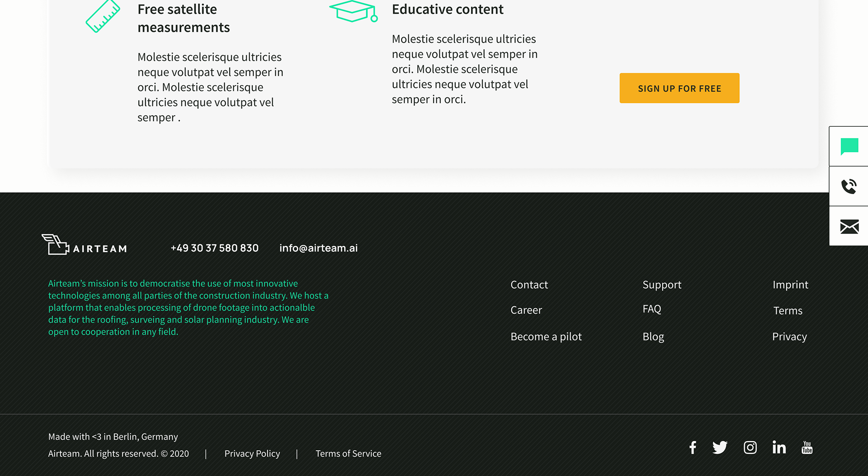
Task: Go to the FAQ page link
Action: tap(652, 309)
